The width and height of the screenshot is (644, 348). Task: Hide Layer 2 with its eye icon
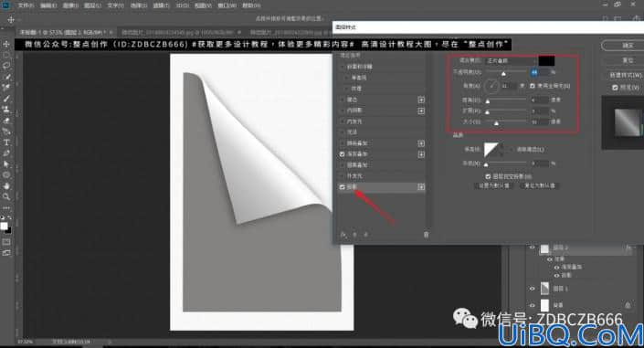pos(533,248)
